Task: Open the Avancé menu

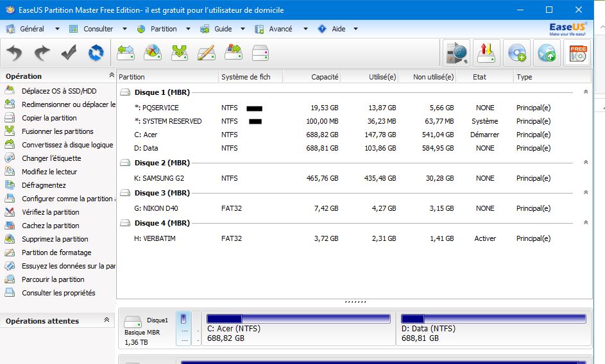Action: (280, 29)
